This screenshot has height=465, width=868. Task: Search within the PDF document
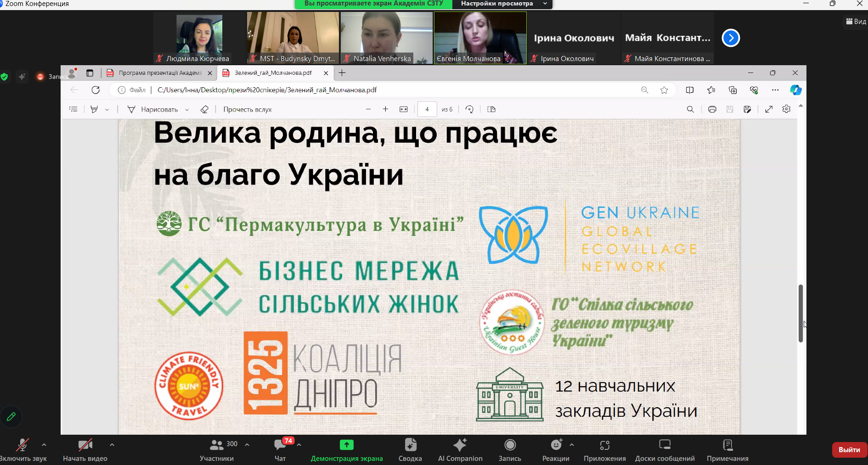[x=690, y=109]
